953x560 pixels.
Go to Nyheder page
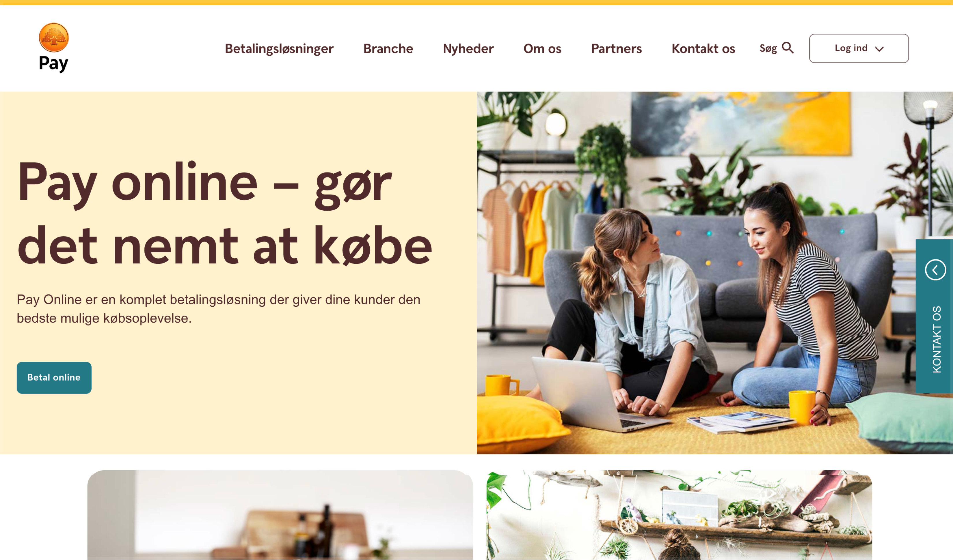coord(468,49)
